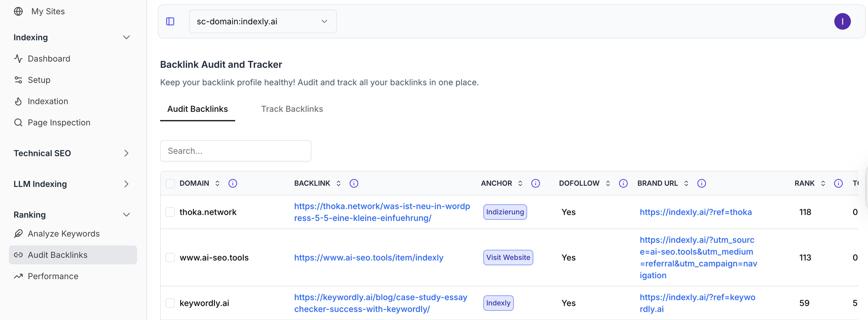
Task: Click the backlink Search field
Action: [236, 151]
